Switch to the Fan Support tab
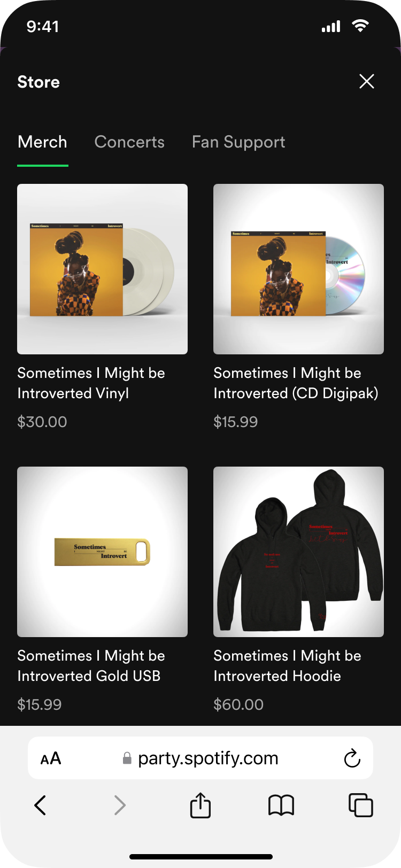The height and width of the screenshot is (868, 401). pos(238,142)
